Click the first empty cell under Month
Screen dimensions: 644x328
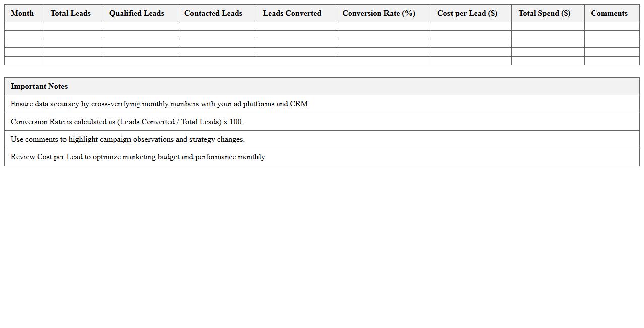[x=24, y=26]
